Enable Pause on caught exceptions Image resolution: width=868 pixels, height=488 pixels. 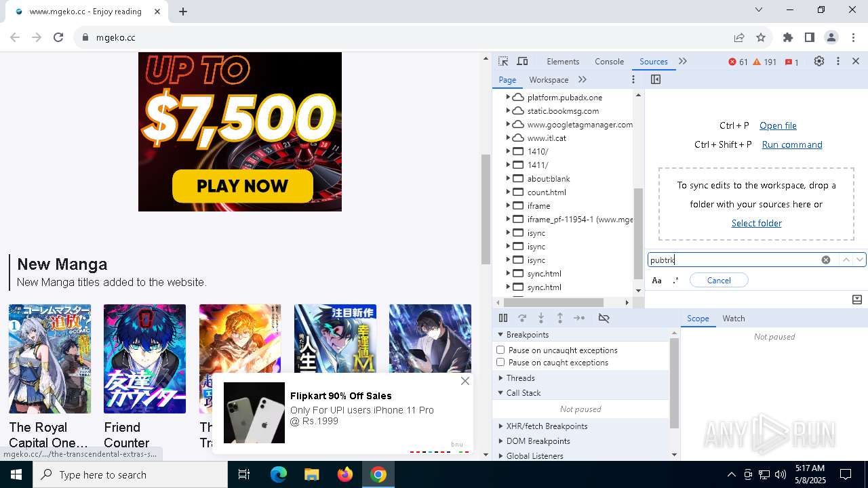(500, 362)
